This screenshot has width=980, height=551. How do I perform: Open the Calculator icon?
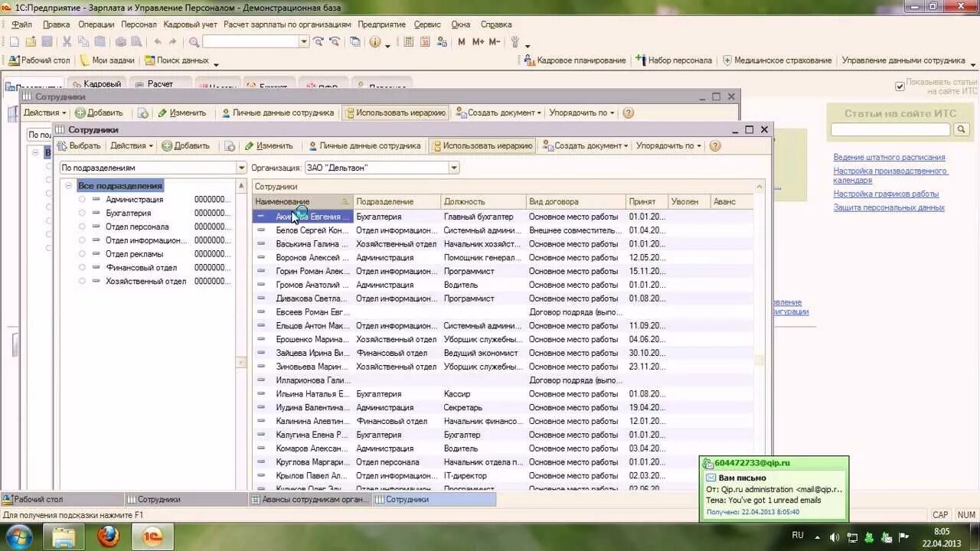coord(408,42)
